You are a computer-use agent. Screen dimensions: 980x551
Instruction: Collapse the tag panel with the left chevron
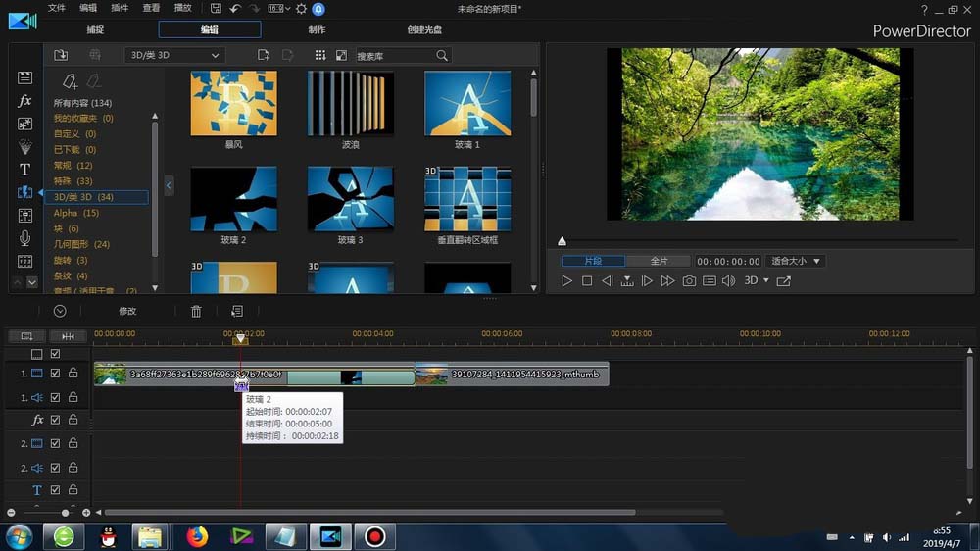click(x=169, y=185)
